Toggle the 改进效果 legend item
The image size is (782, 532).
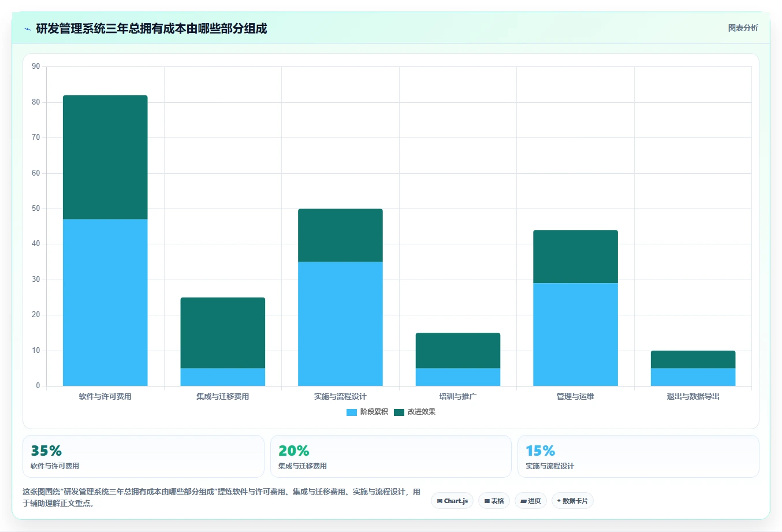415,412
